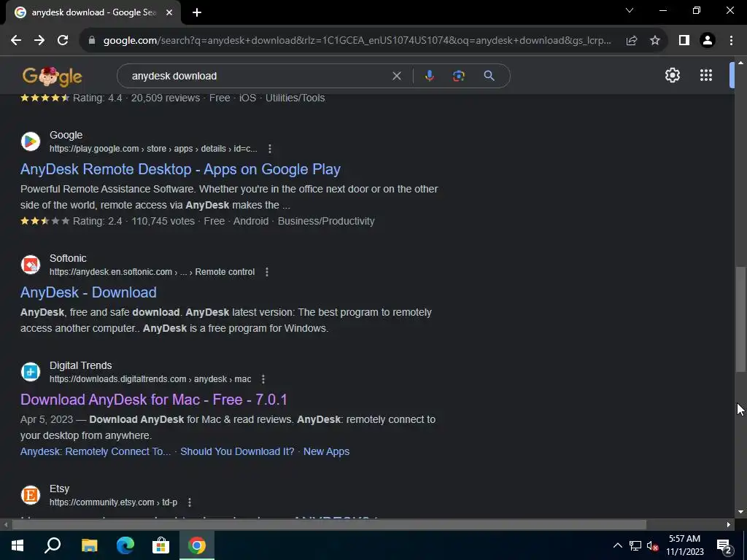Image resolution: width=747 pixels, height=560 pixels.
Task: Click the play.google.com result URL
Action: (x=153, y=149)
